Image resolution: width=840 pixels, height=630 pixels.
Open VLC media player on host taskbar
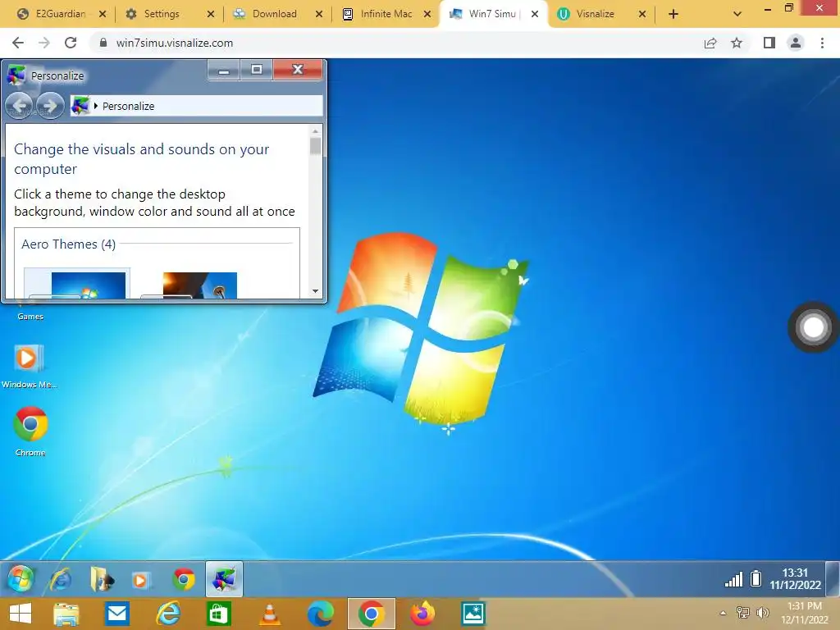(x=269, y=614)
